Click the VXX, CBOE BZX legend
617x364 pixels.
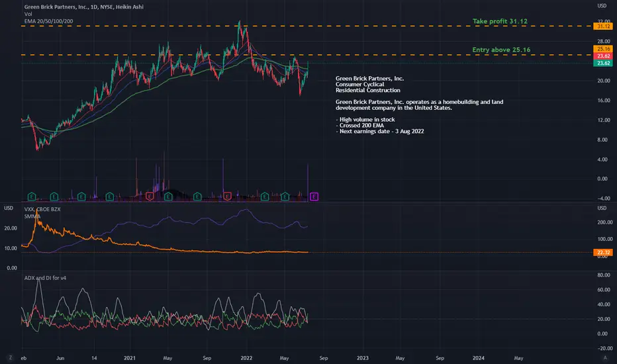(x=42, y=209)
